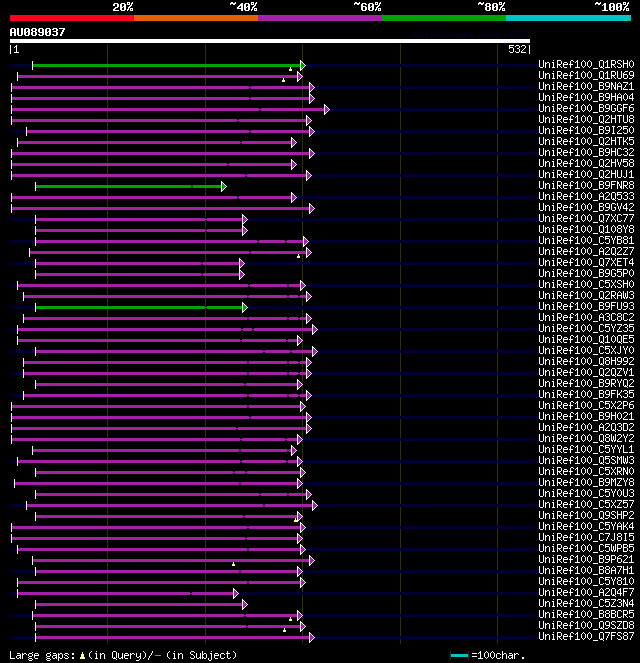The image size is (640, 663).
Task: Open the UniRef100_B9I250 hit
Action: point(586,130)
